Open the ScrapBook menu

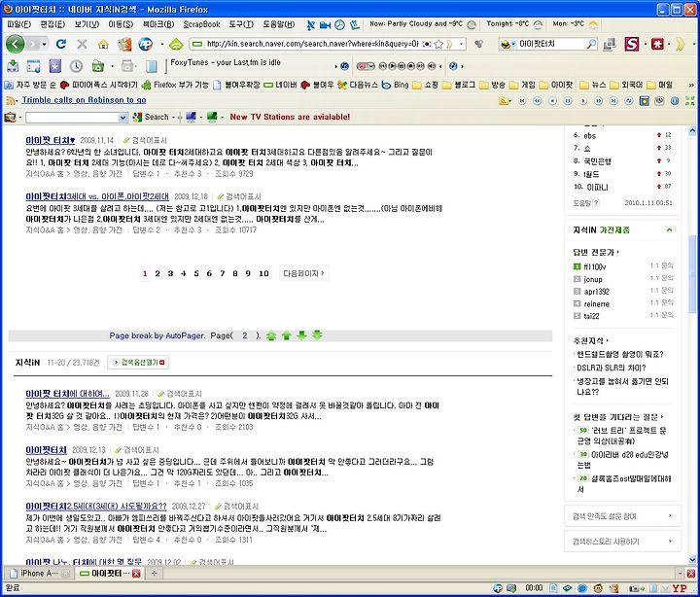coord(202,24)
